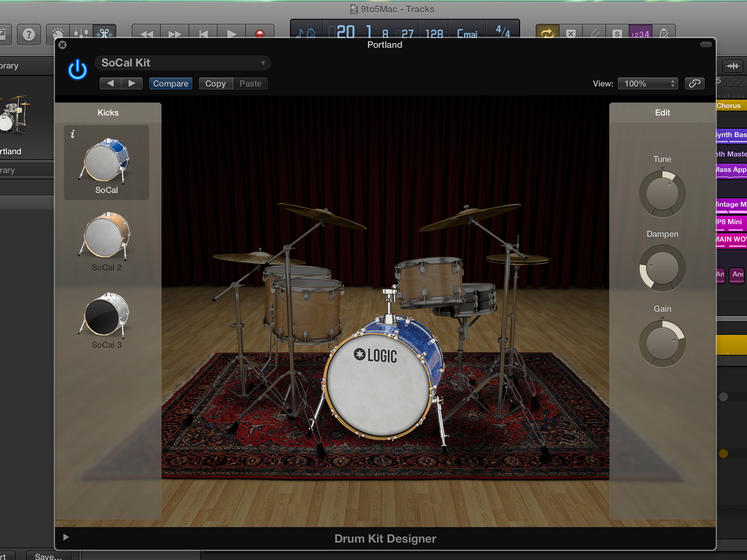The height and width of the screenshot is (560, 747).
Task: Click the Paste button
Action: 250,84
